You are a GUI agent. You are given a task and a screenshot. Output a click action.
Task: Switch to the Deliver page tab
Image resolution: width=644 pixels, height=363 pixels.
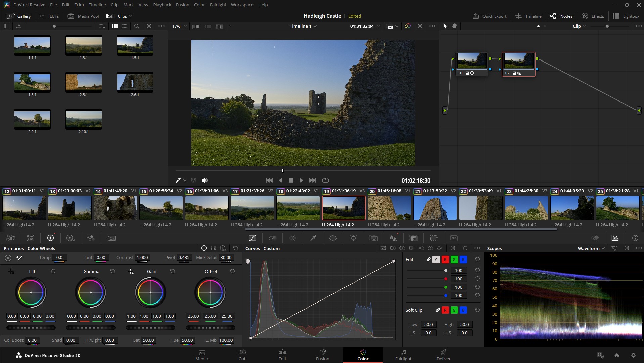click(443, 355)
